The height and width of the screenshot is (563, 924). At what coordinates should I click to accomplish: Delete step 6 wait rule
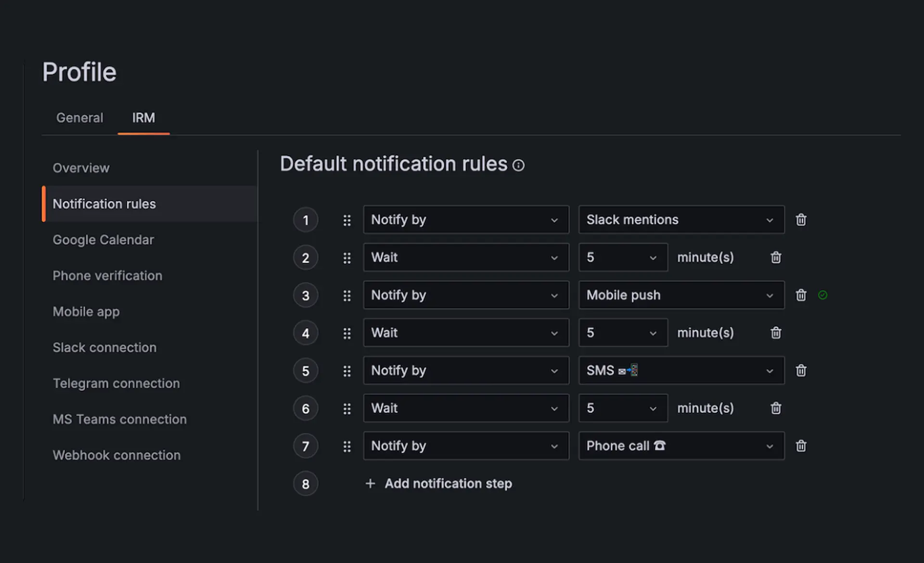(776, 409)
